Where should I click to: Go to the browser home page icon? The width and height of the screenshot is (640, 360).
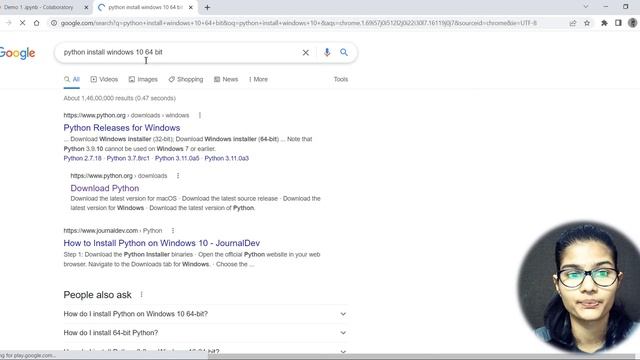click(x=37, y=23)
